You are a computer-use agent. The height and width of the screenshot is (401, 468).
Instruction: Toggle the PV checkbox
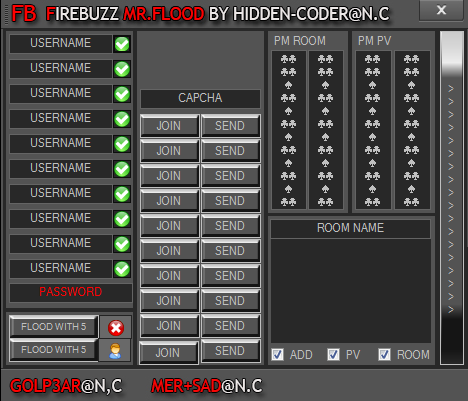(333, 354)
